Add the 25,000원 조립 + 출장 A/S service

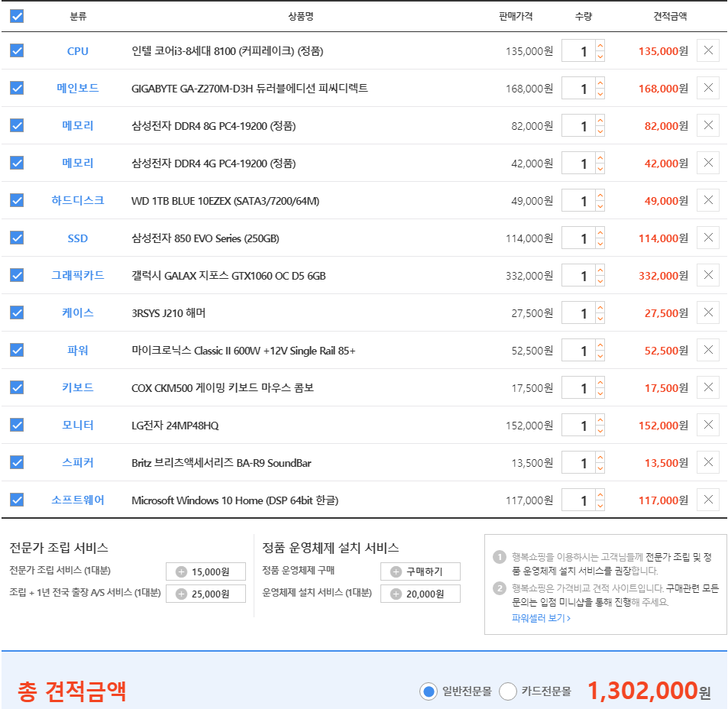(205, 594)
